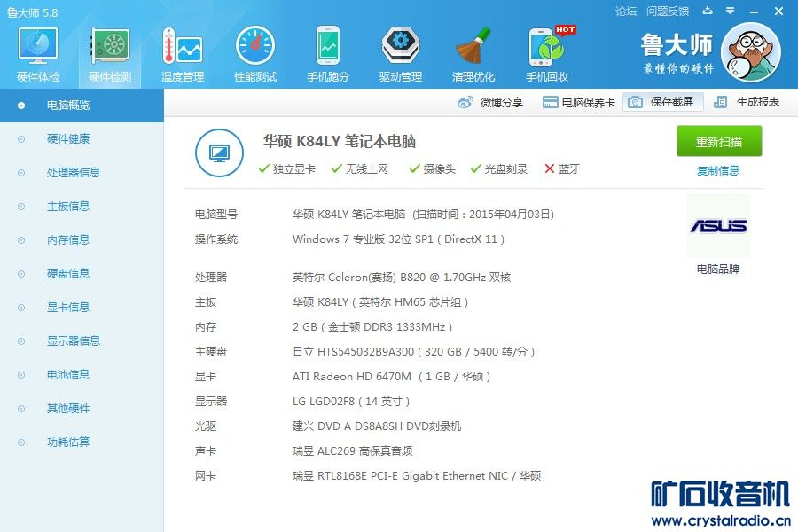This screenshot has width=798, height=532.
Task: Click 生成报表 generate report
Action: 747,102
